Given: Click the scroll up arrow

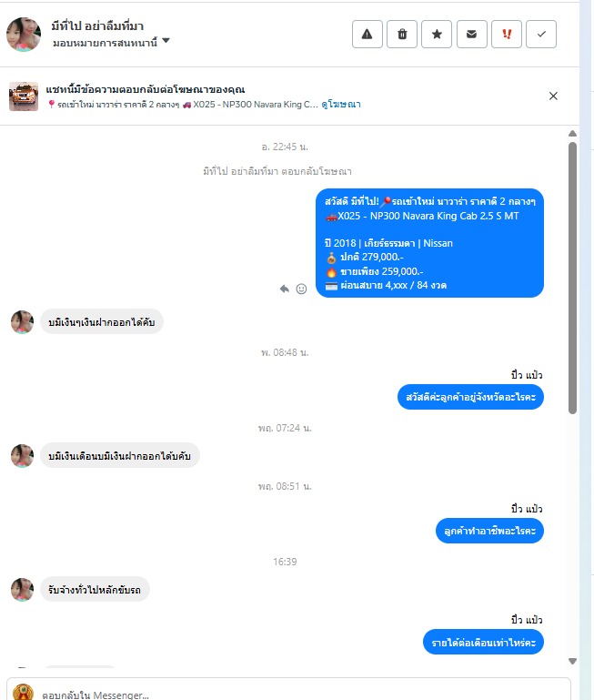Looking at the screenshot, I should [572, 134].
